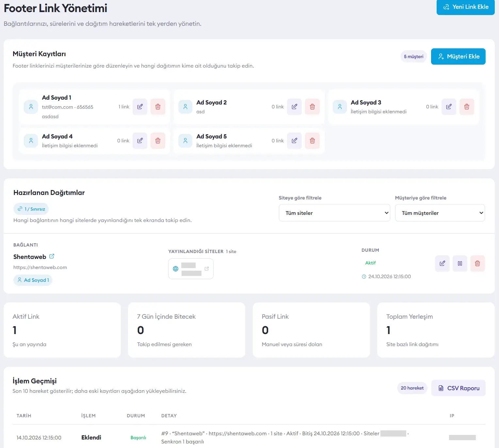This screenshot has width=499, height=448.
Task: Delete the Shentaweb link distribution
Action: pyautogui.click(x=477, y=264)
